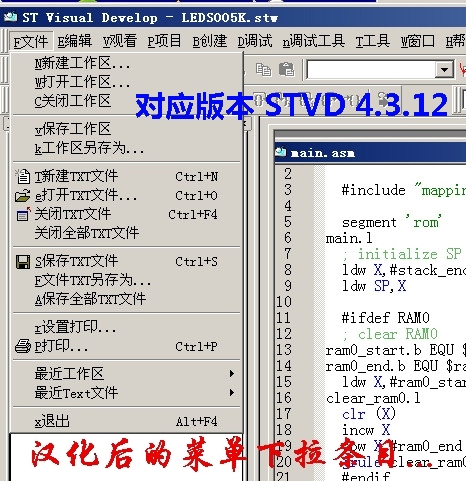Click the open folder icon (e打开TXT文件)
Viewport: 466px width, 481px height.
click(23, 196)
